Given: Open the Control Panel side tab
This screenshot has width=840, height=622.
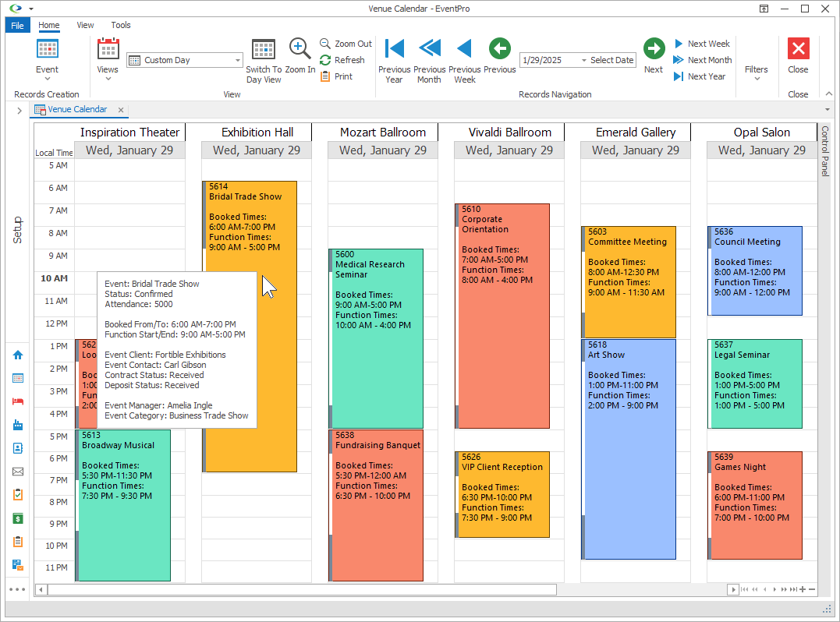Looking at the screenshot, I should (x=824, y=151).
